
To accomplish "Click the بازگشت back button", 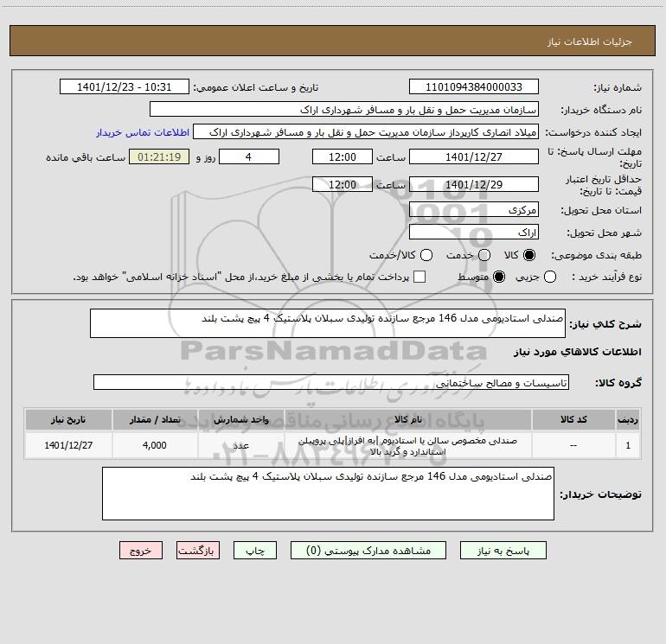I will coord(198,551).
